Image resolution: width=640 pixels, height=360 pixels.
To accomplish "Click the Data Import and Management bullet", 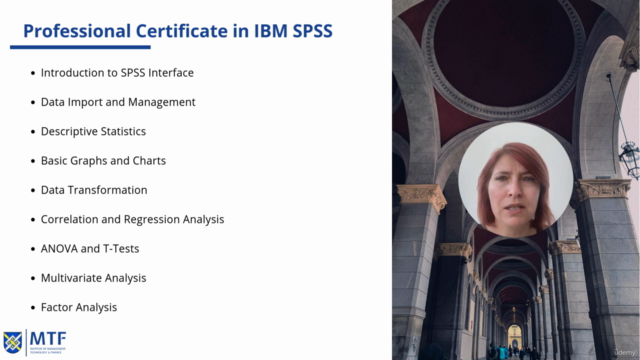I will (118, 102).
